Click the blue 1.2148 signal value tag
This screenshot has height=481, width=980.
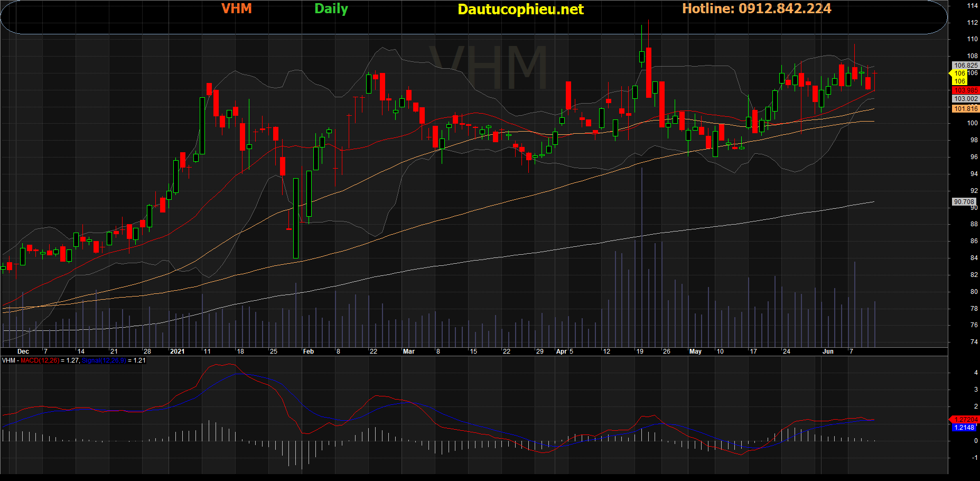point(965,428)
